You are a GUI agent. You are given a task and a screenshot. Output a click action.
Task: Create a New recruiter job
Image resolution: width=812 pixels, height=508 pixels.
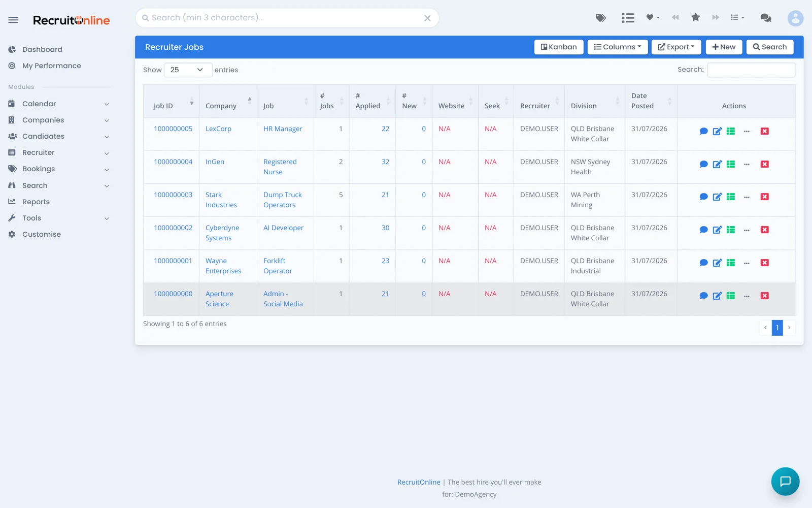click(x=724, y=47)
